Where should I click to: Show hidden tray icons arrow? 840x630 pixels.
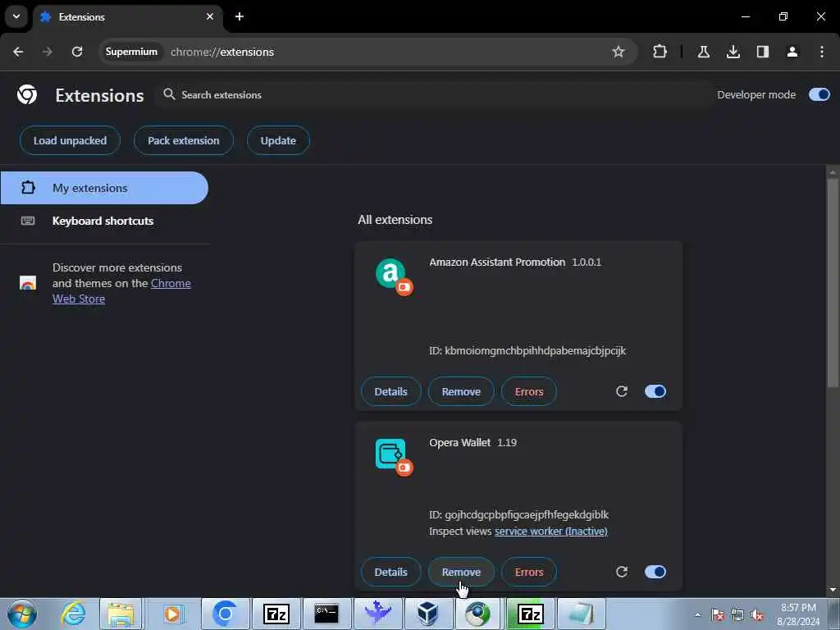(x=697, y=614)
